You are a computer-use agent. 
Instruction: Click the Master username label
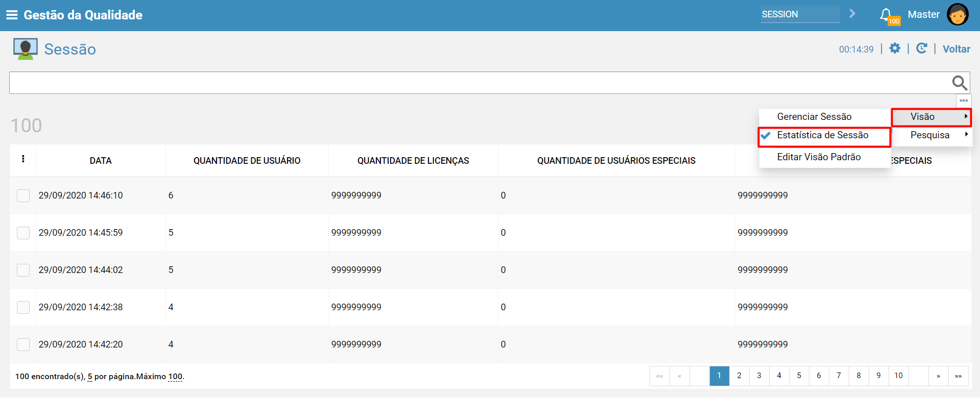click(923, 14)
